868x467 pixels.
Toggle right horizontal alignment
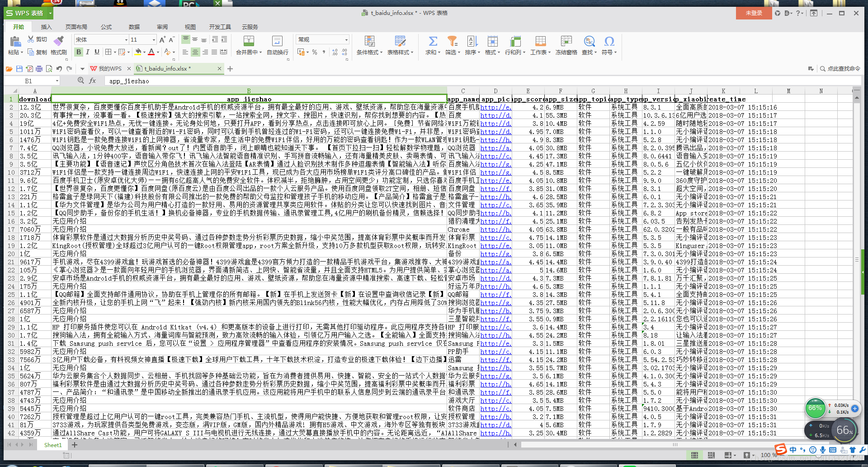(205, 52)
